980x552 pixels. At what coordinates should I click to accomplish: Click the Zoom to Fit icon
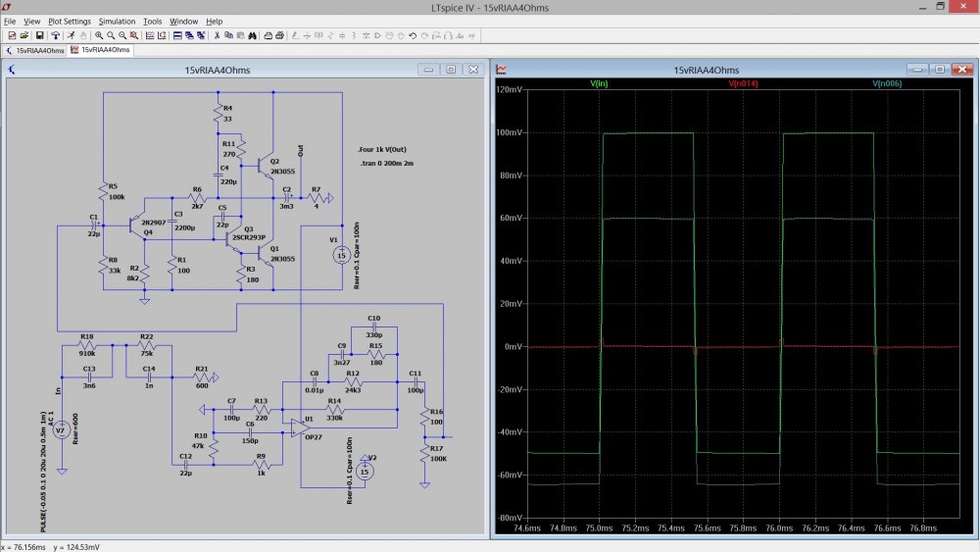tap(134, 35)
